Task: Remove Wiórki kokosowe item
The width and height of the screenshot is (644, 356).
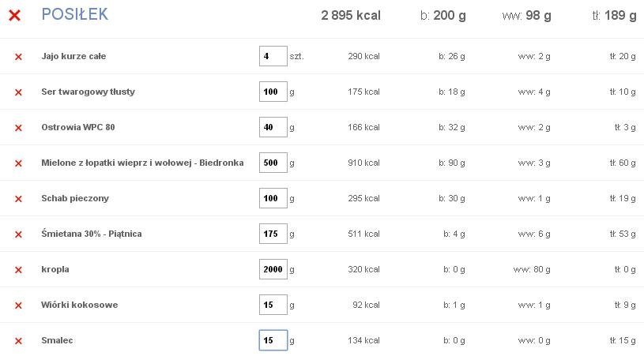Action: [18, 305]
